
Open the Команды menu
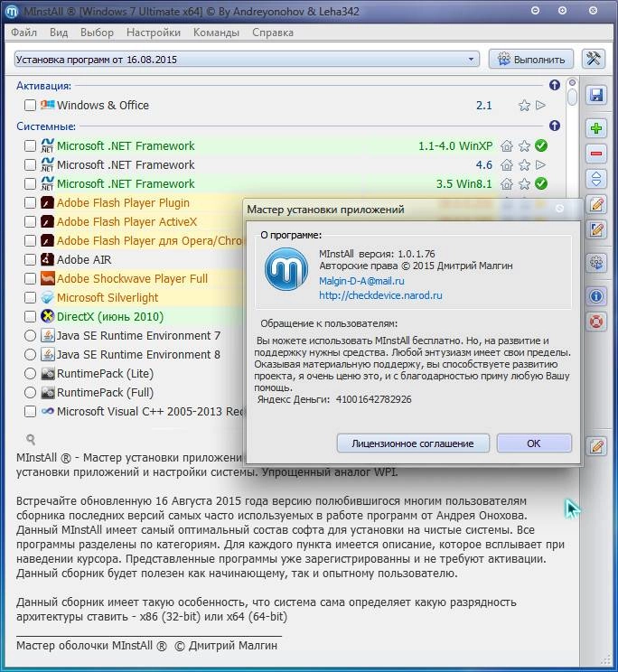pyautogui.click(x=216, y=33)
